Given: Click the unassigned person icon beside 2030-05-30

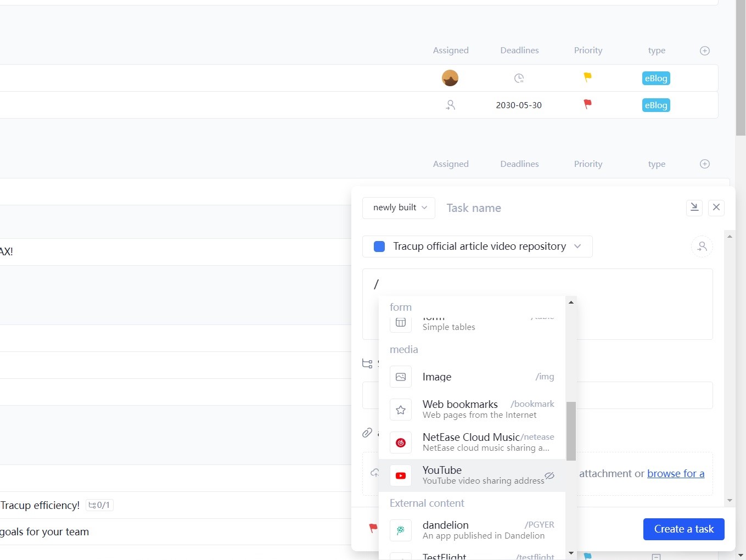Looking at the screenshot, I should point(450,105).
